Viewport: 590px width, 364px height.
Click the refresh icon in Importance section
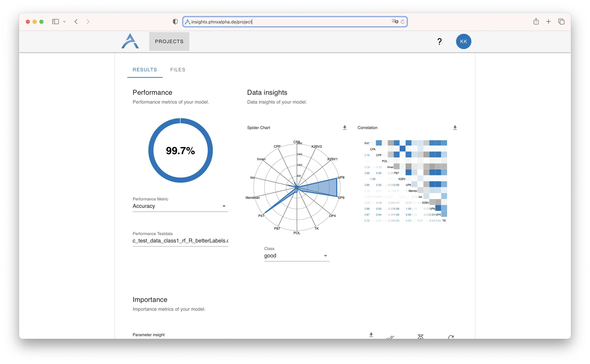(x=451, y=337)
